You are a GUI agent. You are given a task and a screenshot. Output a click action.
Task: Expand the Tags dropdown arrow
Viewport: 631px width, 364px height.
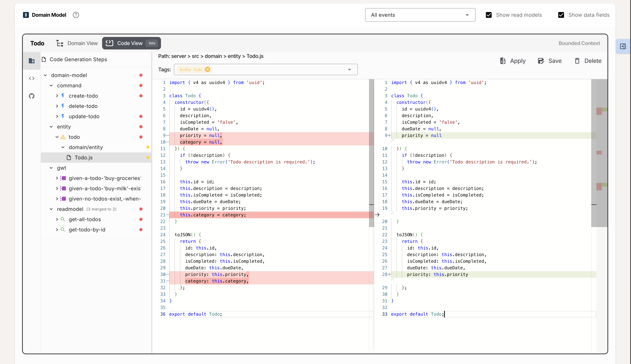[349, 69]
